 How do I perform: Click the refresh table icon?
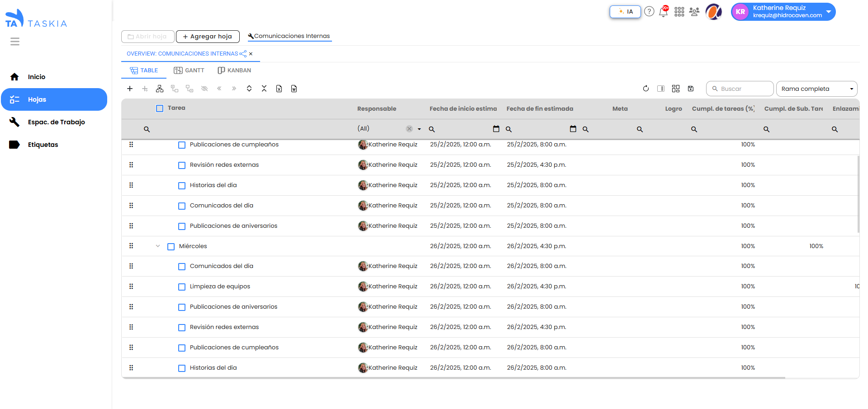point(646,89)
